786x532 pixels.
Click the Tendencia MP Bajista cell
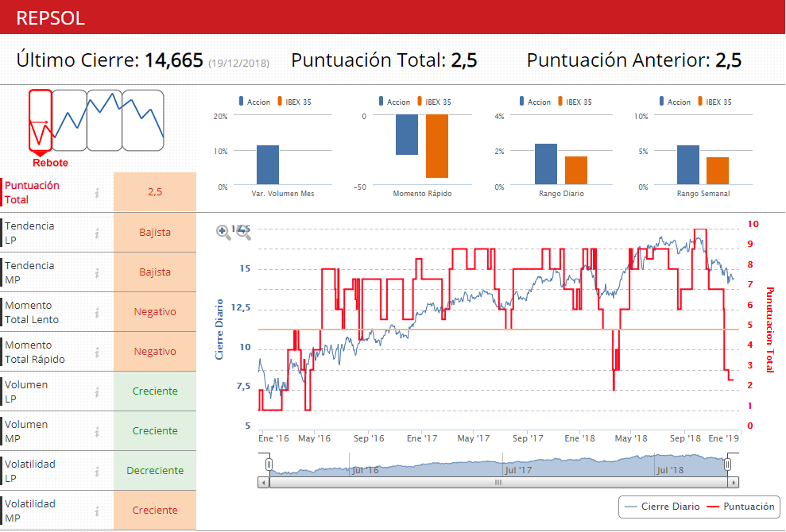click(155, 272)
